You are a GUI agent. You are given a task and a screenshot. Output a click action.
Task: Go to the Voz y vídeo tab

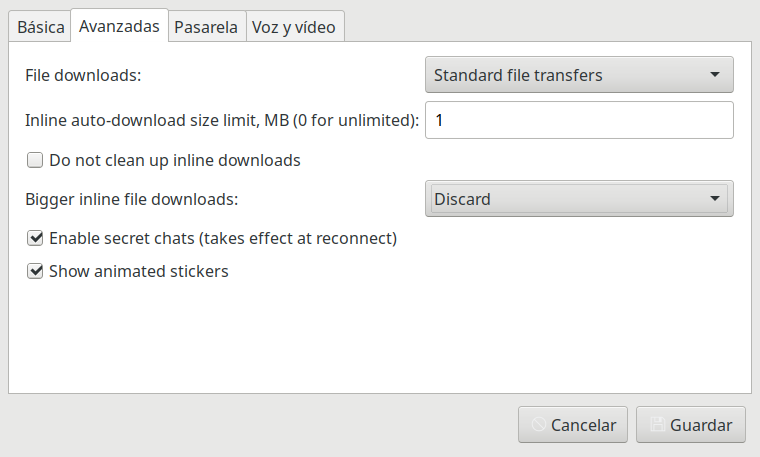295,27
